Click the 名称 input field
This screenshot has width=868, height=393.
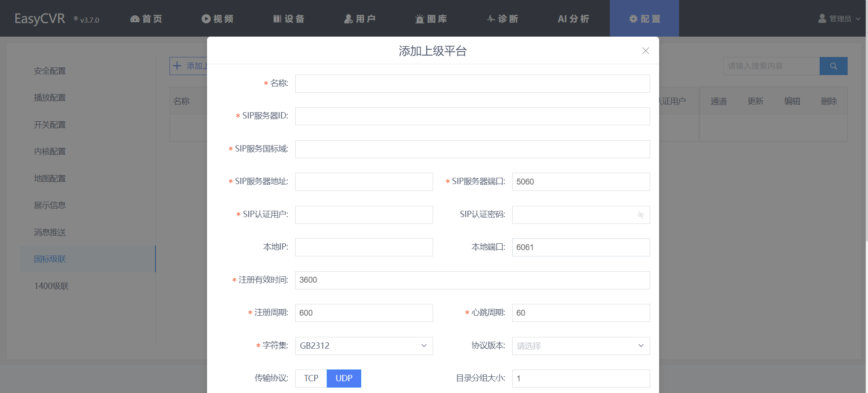click(472, 84)
